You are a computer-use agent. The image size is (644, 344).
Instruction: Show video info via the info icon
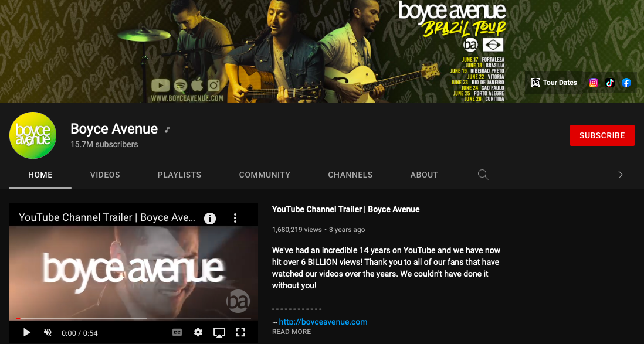(210, 219)
